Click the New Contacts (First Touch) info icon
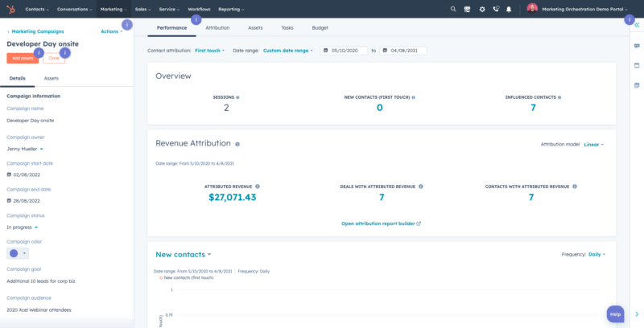 (x=413, y=97)
